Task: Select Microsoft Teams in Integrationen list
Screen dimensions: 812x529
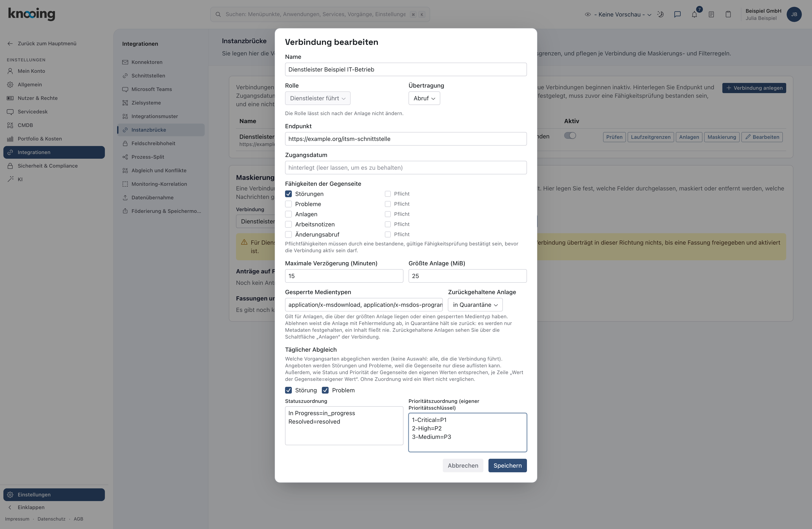Action: [161, 89]
